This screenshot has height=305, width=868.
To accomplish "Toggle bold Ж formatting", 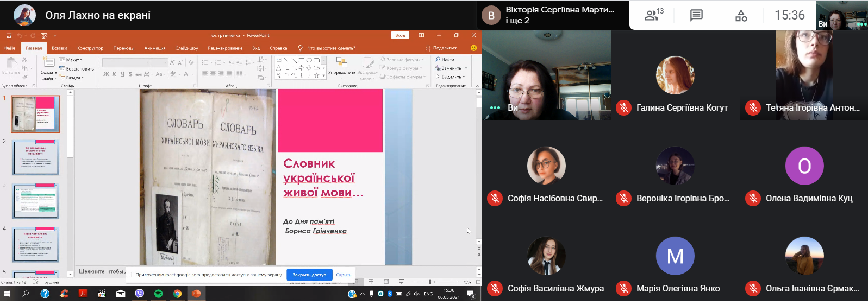I will (106, 74).
